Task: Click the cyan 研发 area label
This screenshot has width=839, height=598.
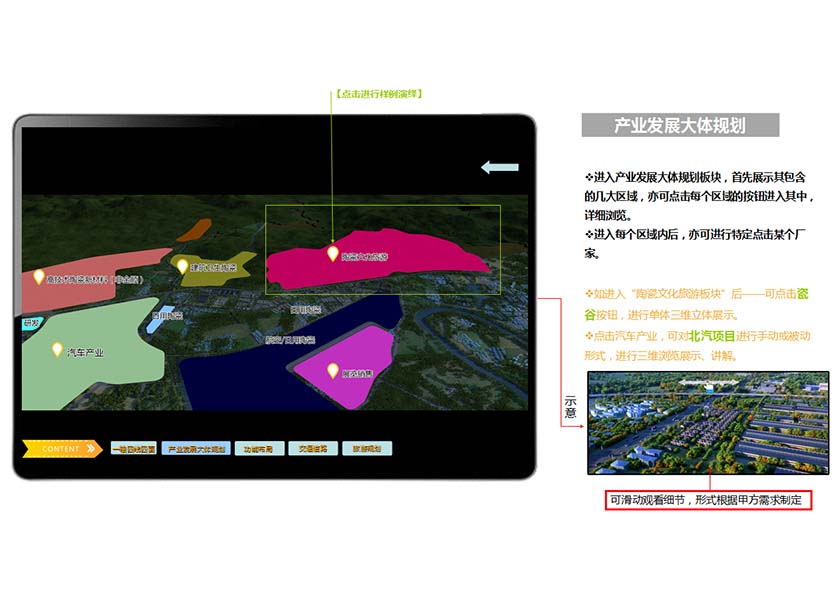Action: (x=31, y=323)
